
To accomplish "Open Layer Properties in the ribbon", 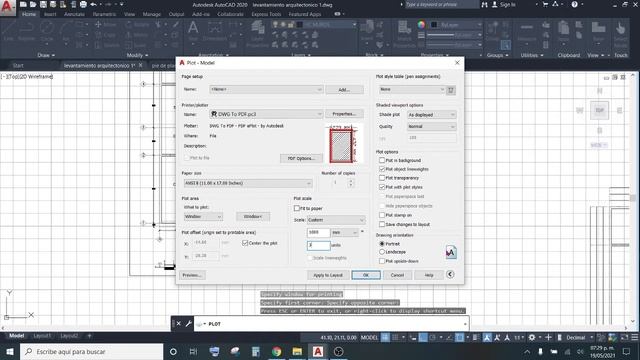I will [x=258, y=34].
